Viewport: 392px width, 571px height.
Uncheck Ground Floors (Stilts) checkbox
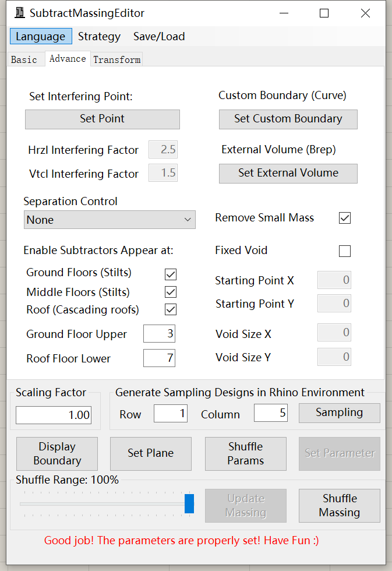[171, 274]
